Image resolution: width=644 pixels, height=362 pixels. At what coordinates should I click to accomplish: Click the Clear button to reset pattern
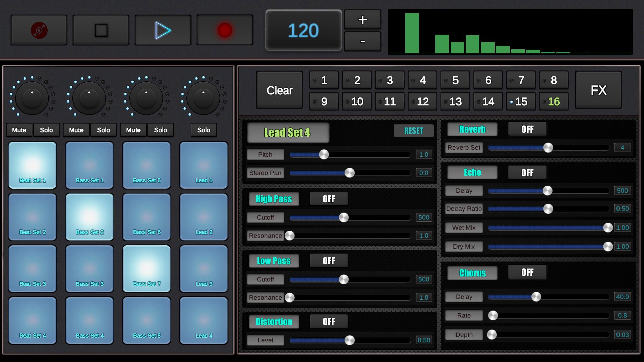(x=279, y=90)
